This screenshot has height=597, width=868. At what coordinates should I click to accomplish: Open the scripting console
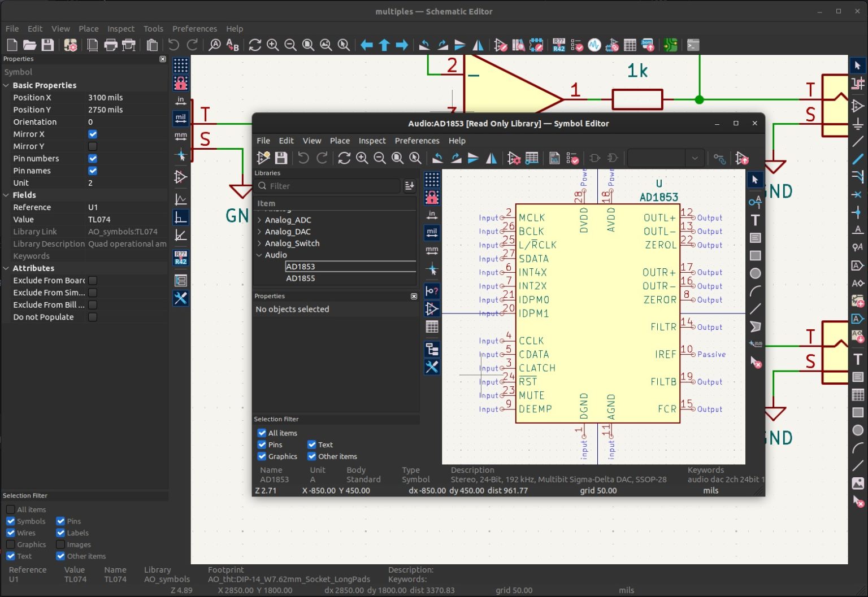coord(693,45)
